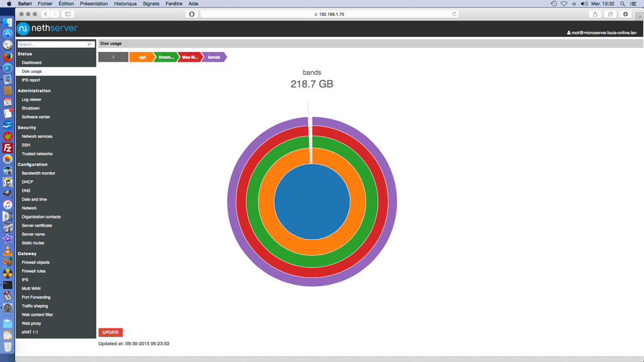The image size is (644, 362).
Task: Open Spotlight search in menu bar
Action: coord(623,4)
